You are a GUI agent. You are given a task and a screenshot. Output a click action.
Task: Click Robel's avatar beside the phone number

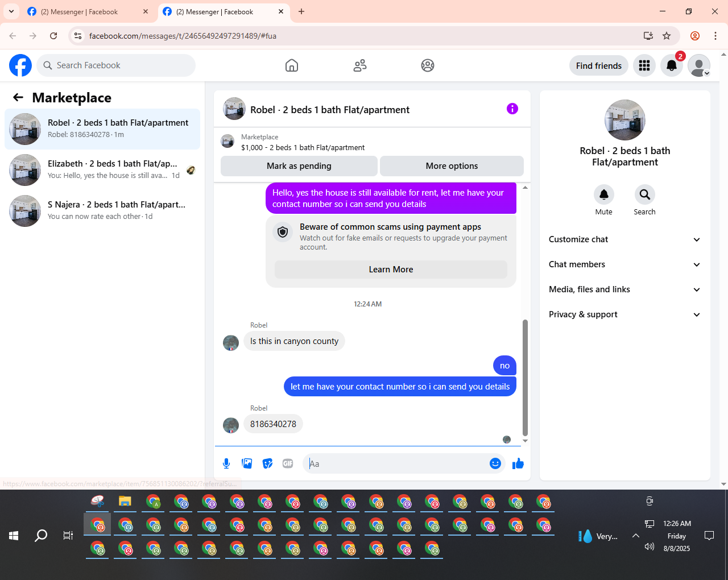231,425
